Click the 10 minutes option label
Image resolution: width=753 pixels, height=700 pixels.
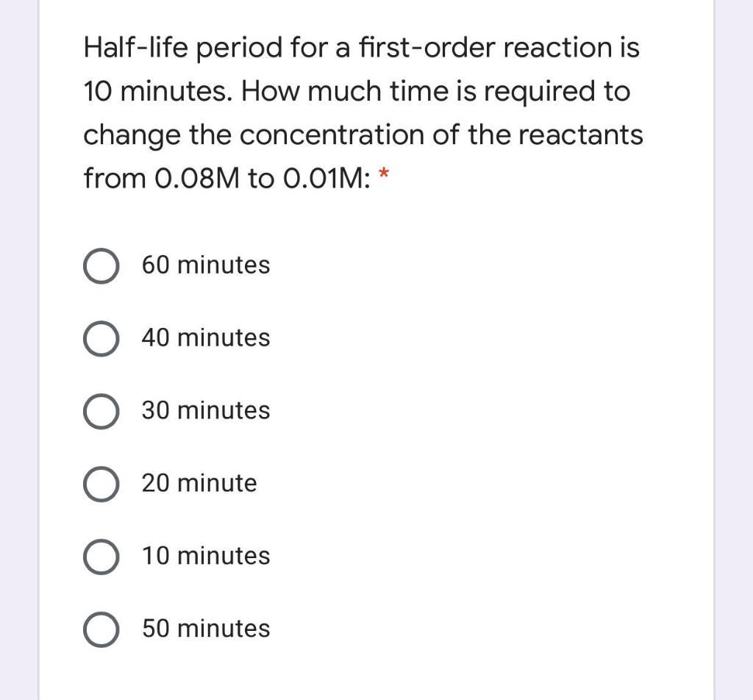click(206, 557)
